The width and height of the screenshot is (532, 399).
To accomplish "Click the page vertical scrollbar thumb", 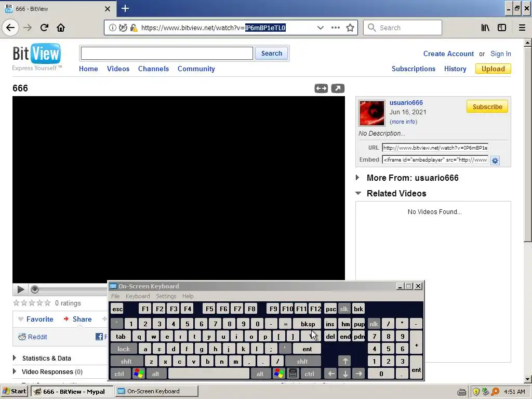I will 527,144.
